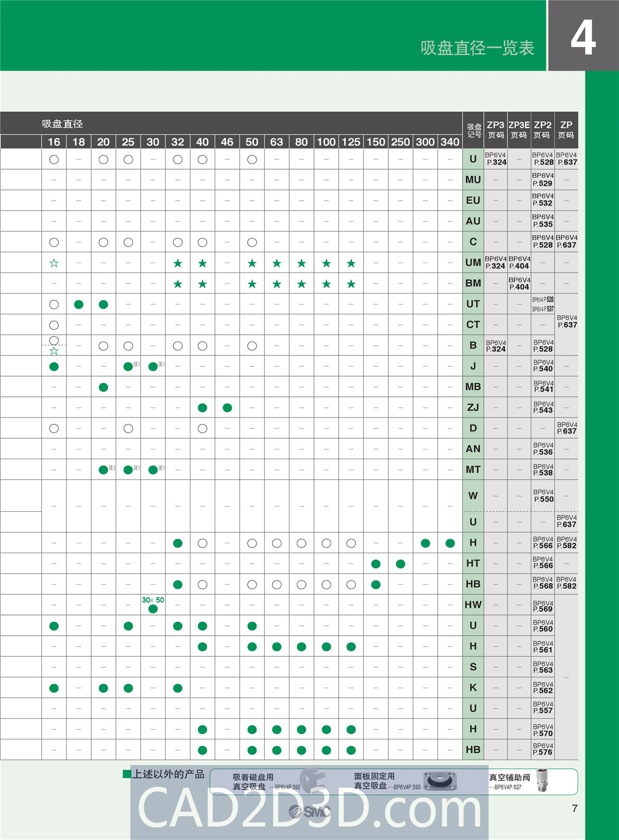Click the HW pad symbol cell

click(x=473, y=605)
